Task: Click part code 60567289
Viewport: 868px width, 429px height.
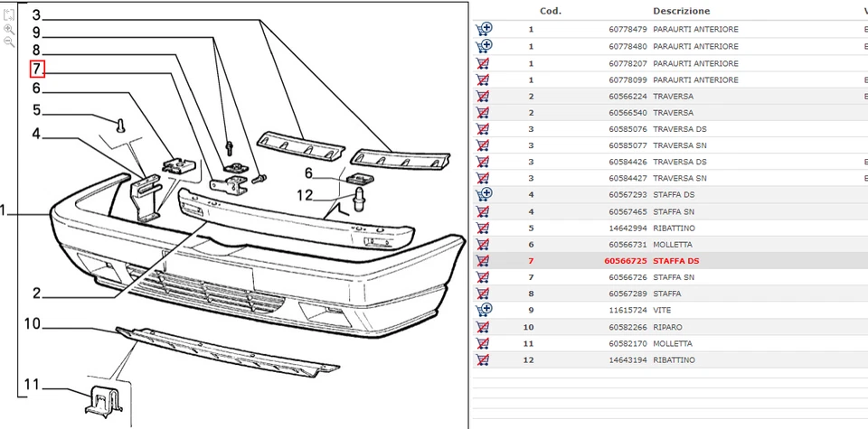Action: (627, 294)
